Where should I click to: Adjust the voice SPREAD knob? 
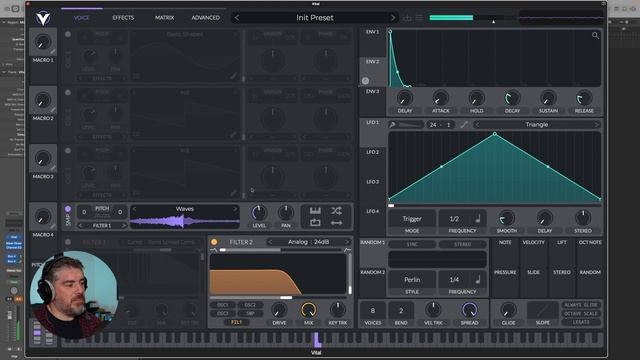click(x=469, y=310)
